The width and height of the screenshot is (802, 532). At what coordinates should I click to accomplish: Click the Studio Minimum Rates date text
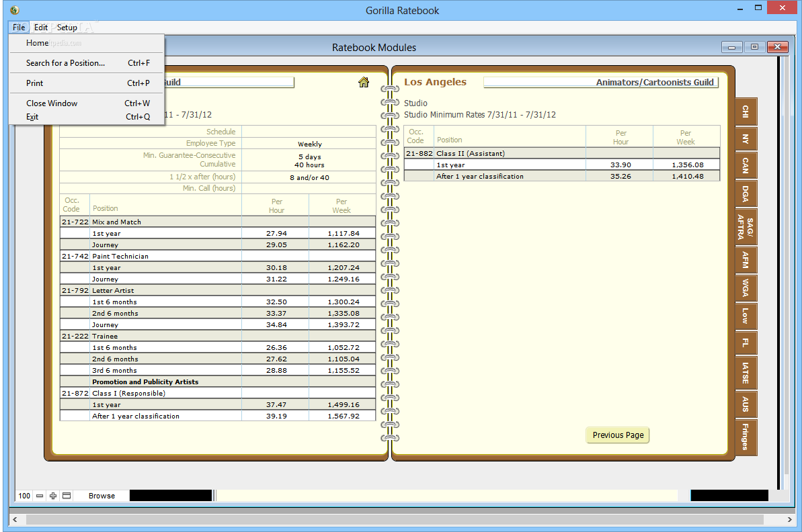tap(480, 114)
